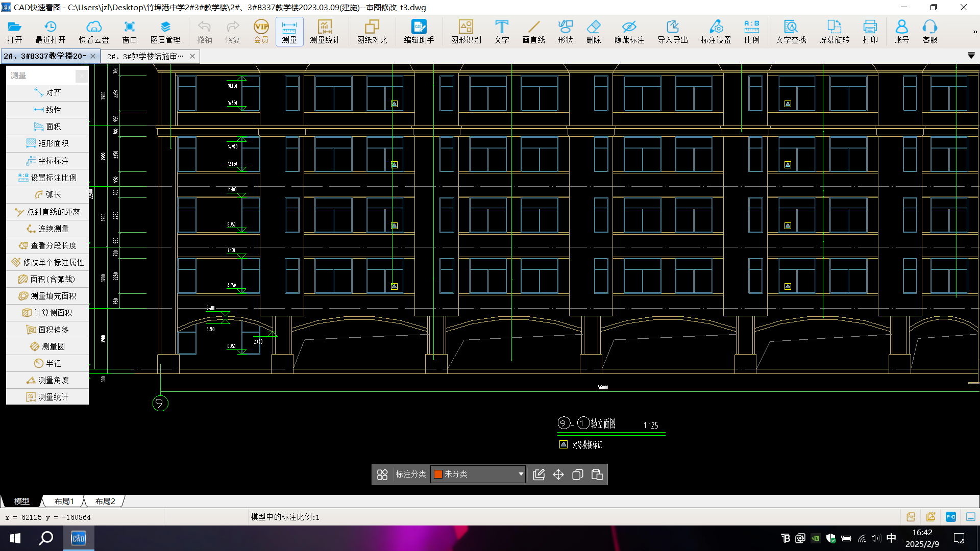Image resolution: width=980 pixels, height=551 pixels.
Task: Toggle the 测量 measure tool
Action: pyautogui.click(x=289, y=32)
